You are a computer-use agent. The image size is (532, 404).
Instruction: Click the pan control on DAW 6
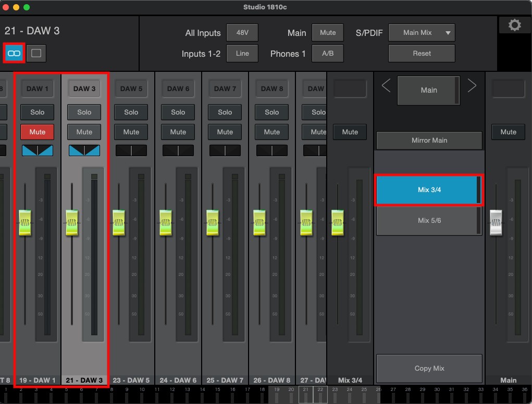(x=178, y=150)
